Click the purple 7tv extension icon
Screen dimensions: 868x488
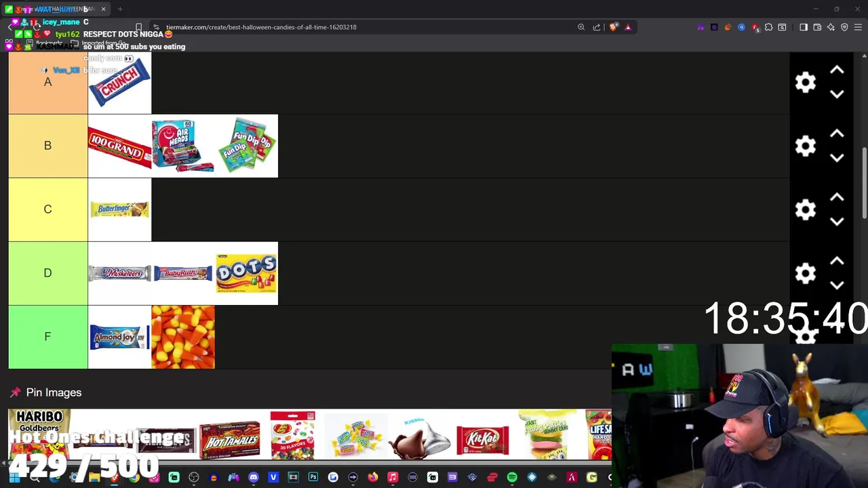[x=701, y=27]
